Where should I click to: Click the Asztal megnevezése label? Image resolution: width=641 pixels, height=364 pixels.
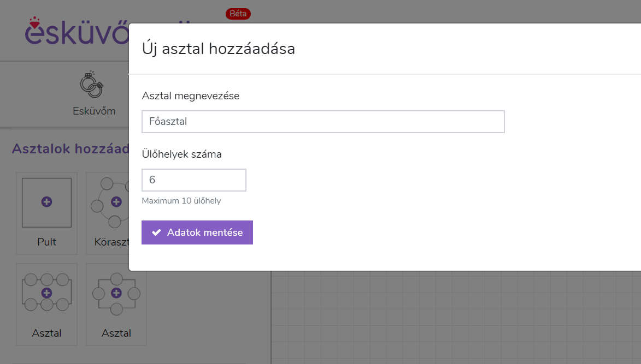pos(191,96)
